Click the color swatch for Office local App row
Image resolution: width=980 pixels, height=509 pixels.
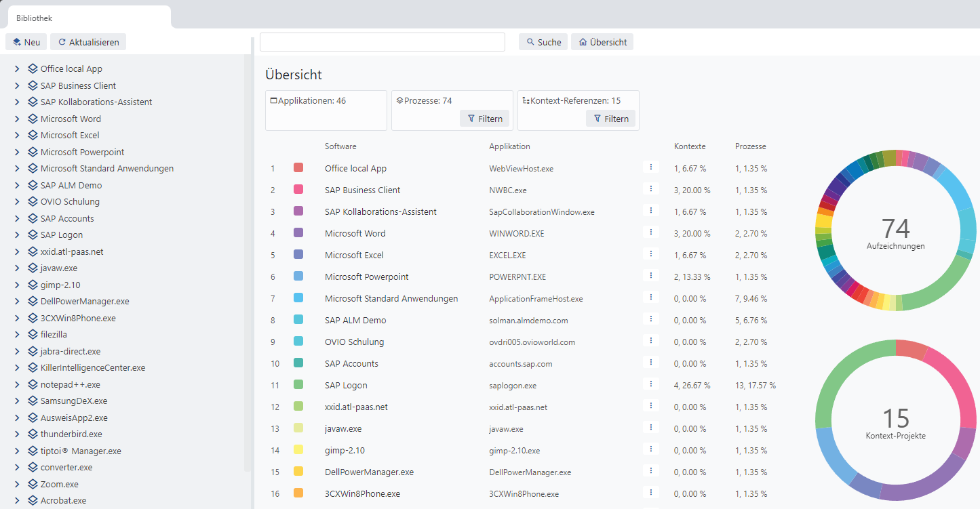298,167
